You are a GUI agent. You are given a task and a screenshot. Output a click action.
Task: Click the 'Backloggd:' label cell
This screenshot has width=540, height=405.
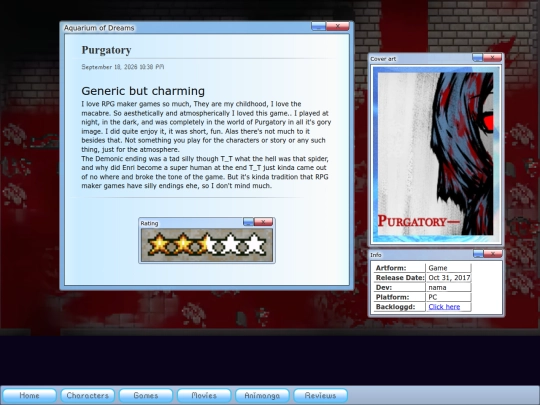click(399, 307)
